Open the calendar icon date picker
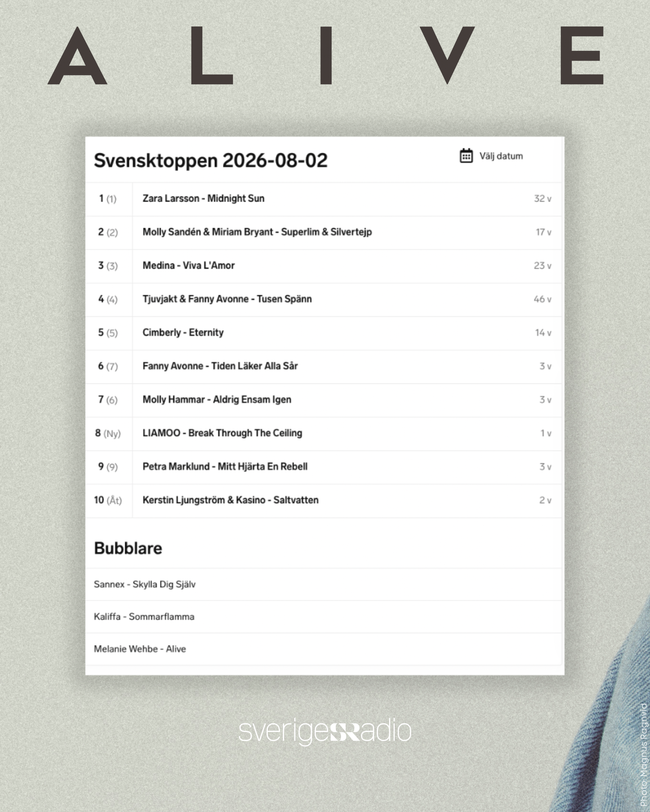Viewport: 650px width, 812px height. pos(466,155)
